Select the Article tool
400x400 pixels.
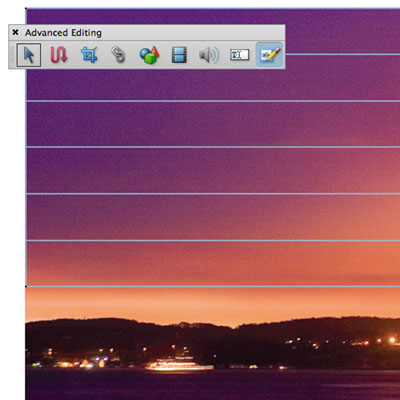point(59,55)
